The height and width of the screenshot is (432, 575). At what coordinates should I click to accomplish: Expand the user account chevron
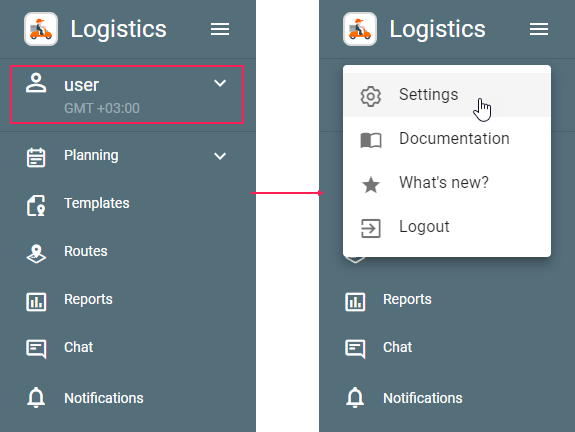220,83
